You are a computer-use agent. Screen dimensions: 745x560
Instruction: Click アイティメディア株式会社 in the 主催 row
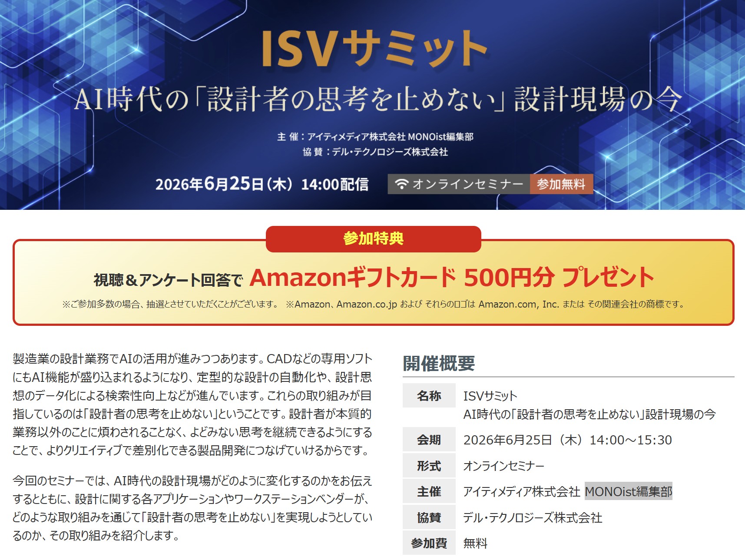tap(521, 491)
